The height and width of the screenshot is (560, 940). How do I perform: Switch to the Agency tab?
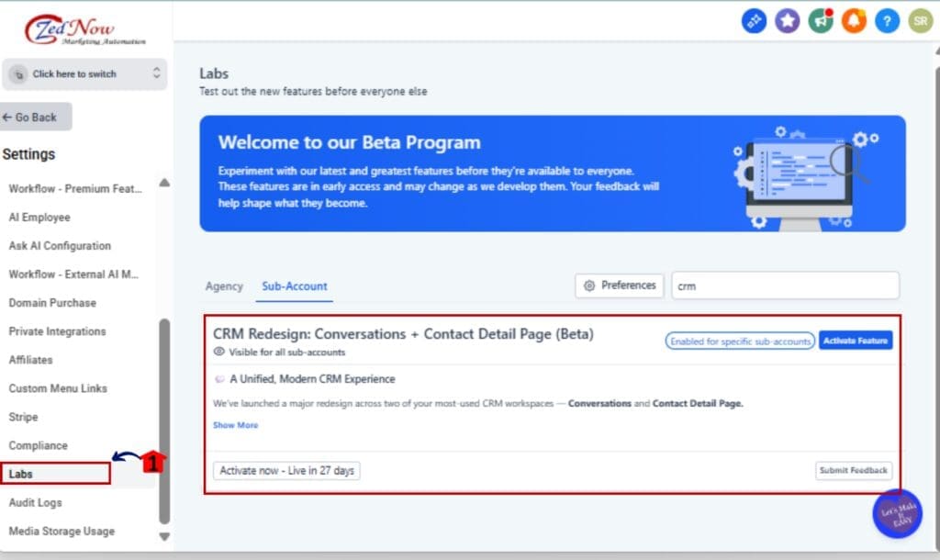(x=224, y=286)
